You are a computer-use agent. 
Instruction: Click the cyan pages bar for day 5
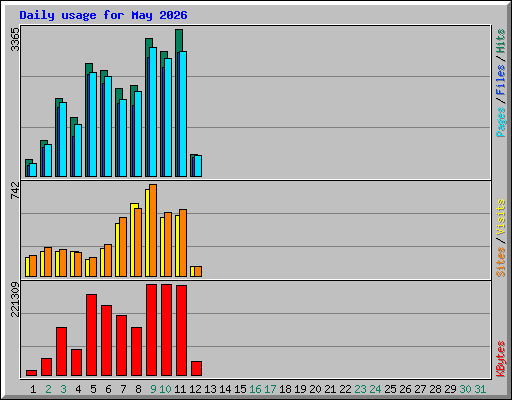click(x=93, y=124)
